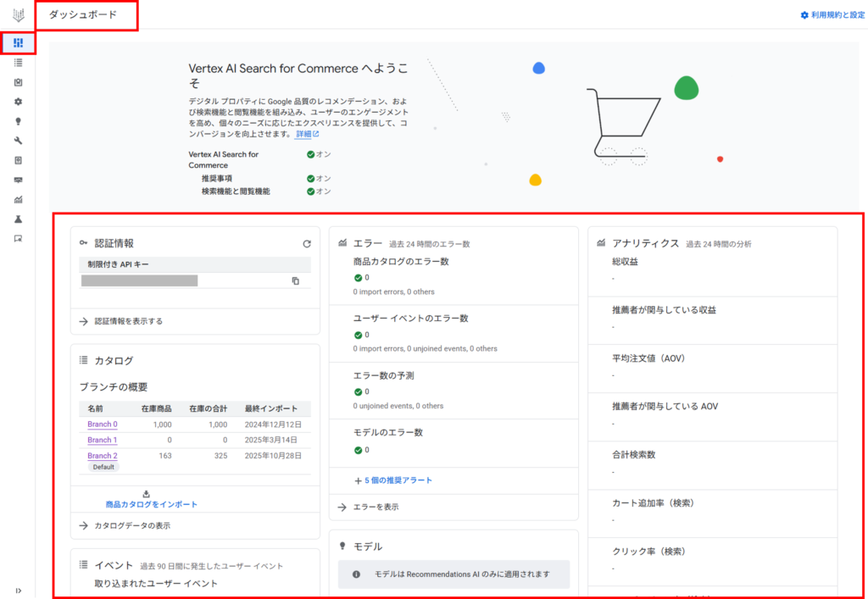The image size is (868, 599).
Task: Open the gear settings icon in sidebar
Action: (x=19, y=102)
